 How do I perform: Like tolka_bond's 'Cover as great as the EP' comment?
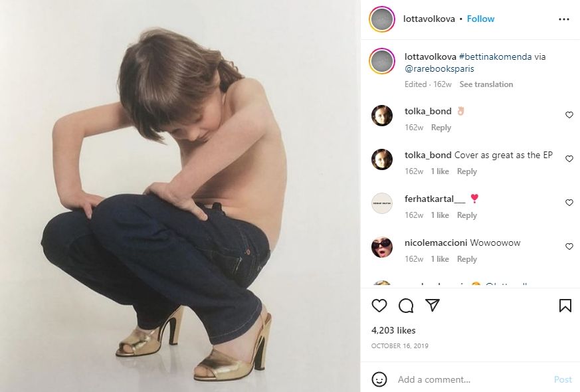[569, 159]
